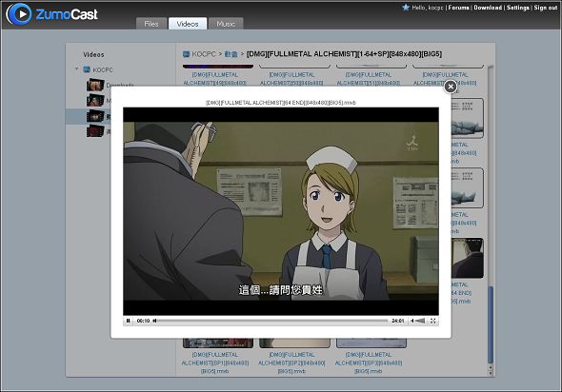This screenshot has height=392, width=562.
Task: Go to the 動畫 breadcrumb folder
Action: point(231,54)
